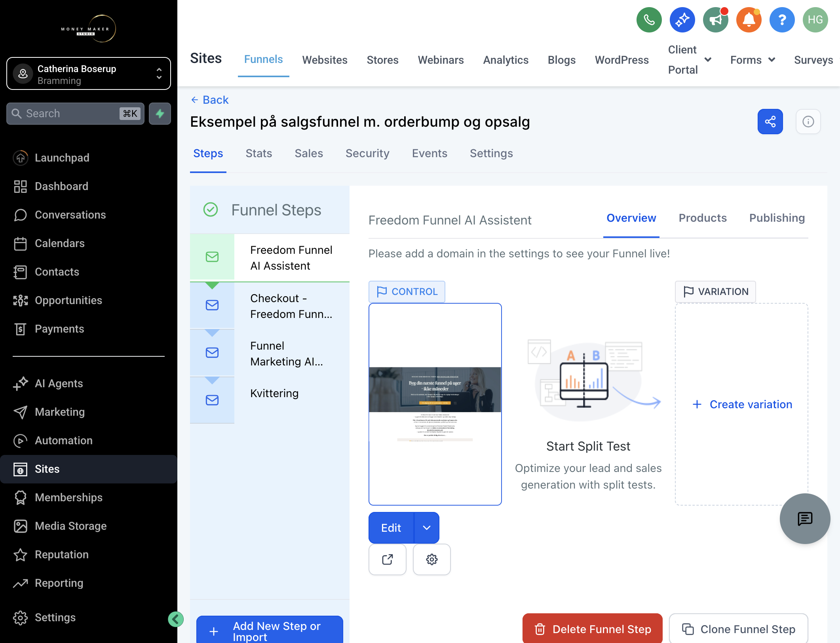Expand the Forms dropdown menu
The height and width of the screenshot is (643, 840).
753,60
